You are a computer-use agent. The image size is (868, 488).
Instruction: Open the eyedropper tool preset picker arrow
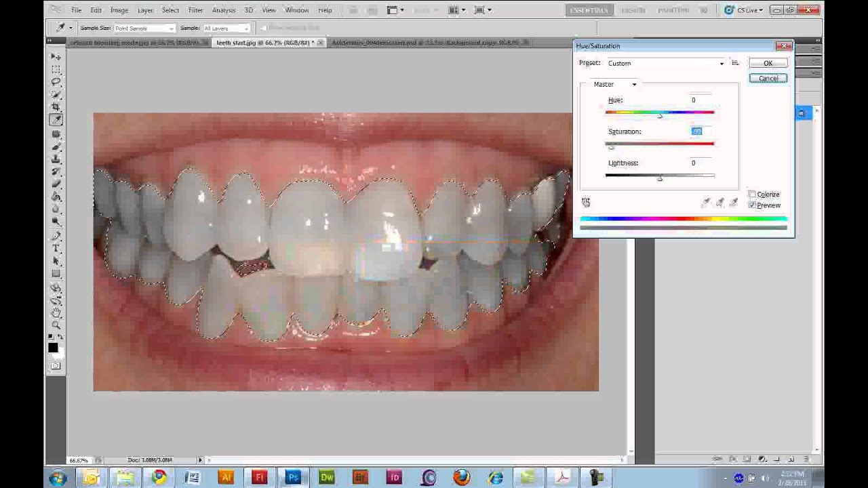71,28
